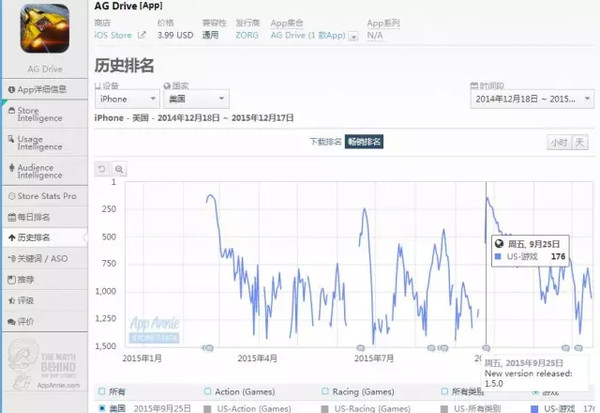The width and height of the screenshot is (600, 413).
Task: Click New version released: 1.5.0 note
Action: point(528,378)
